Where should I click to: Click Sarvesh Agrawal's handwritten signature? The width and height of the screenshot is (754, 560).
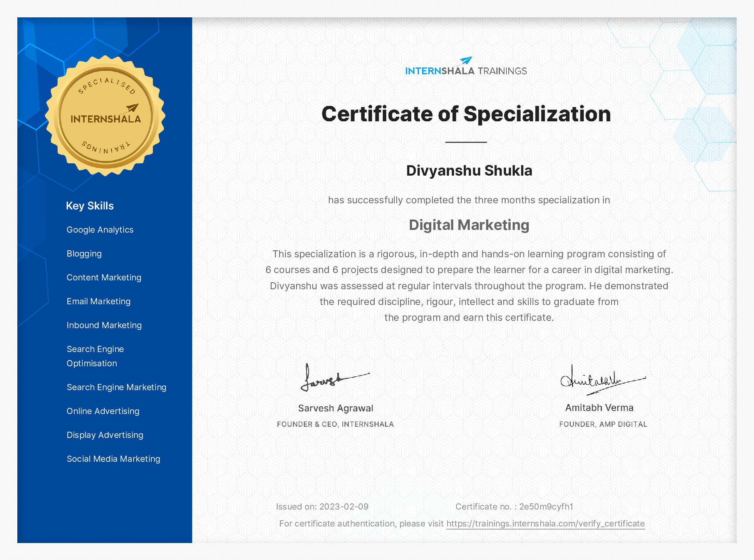tap(335, 377)
